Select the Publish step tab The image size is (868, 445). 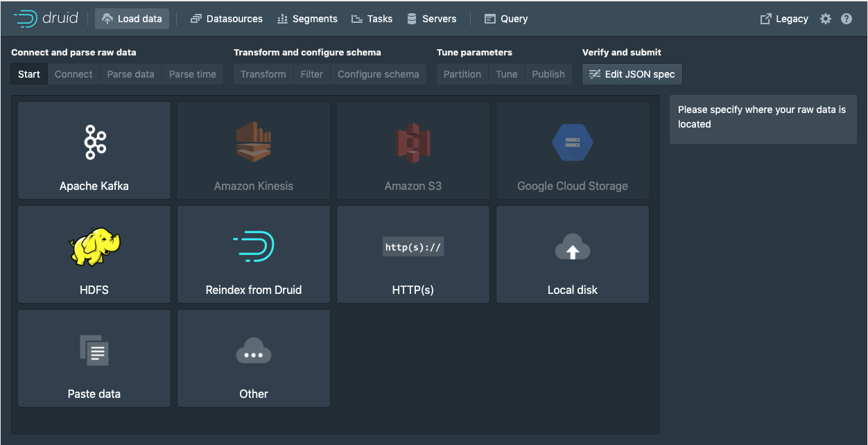pos(548,74)
